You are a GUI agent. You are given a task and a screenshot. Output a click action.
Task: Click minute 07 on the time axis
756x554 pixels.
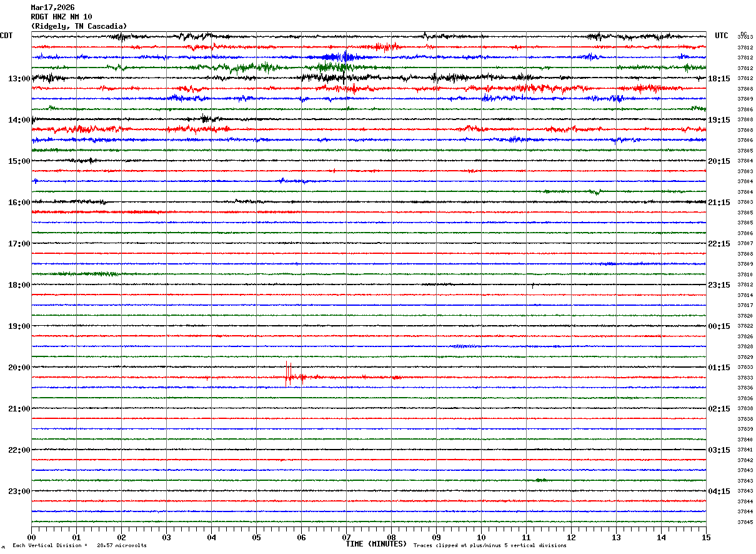(346, 537)
